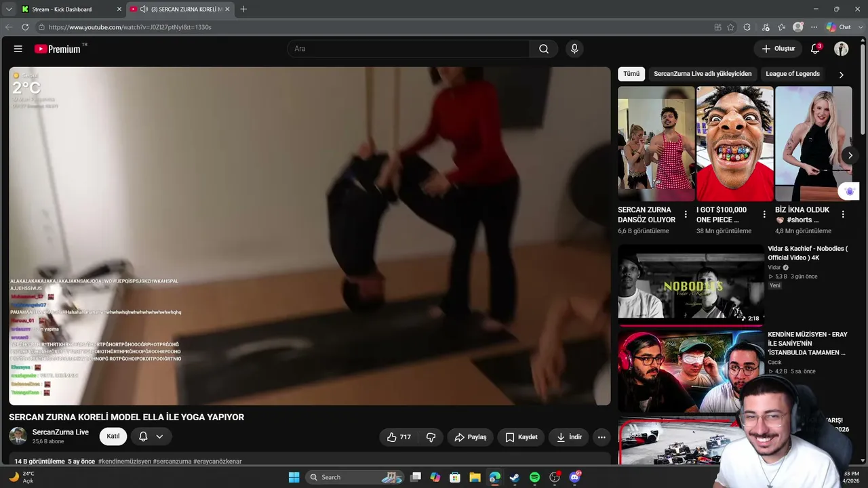Open the YouTube guide hamburger menu
Viewport: 868px width, 488px height.
[x=18, y=49]
